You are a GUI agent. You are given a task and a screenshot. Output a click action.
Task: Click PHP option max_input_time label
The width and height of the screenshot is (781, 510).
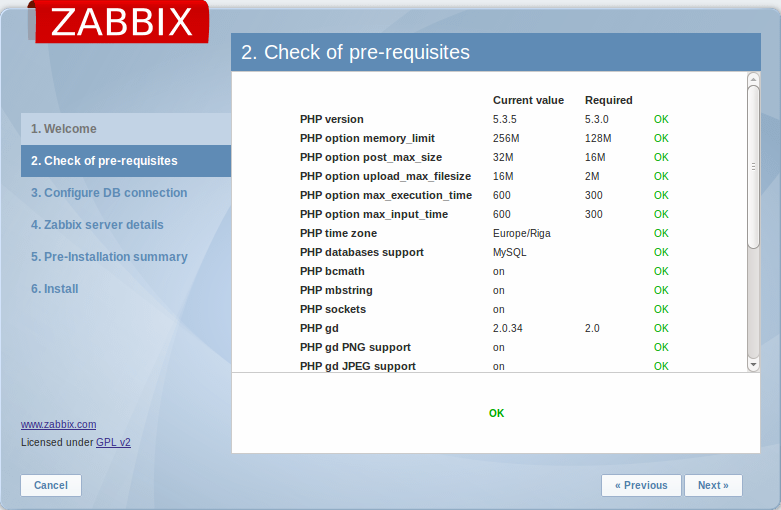tap(374, 214)
